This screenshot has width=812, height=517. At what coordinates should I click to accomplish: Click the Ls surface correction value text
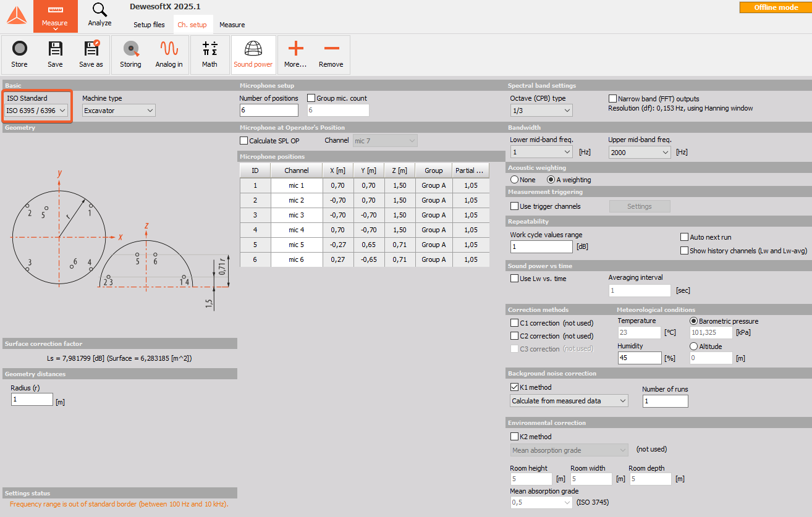[x=119, y=358]
